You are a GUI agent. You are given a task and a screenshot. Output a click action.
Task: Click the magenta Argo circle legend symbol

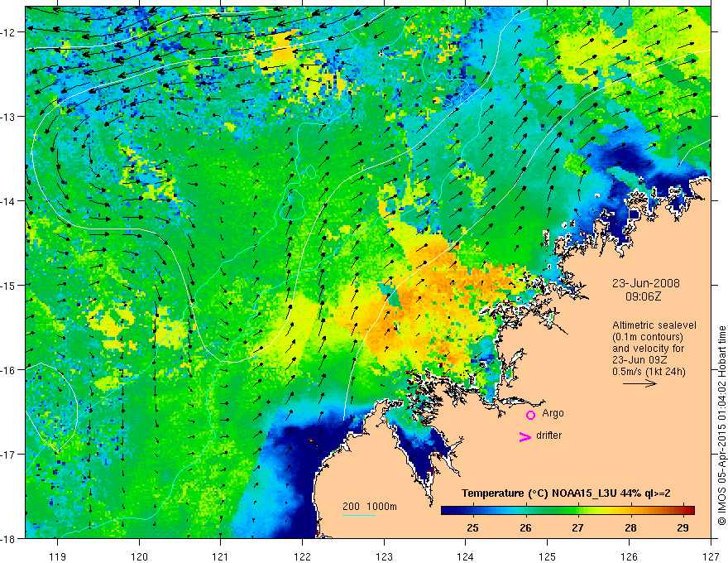point(530,415)
